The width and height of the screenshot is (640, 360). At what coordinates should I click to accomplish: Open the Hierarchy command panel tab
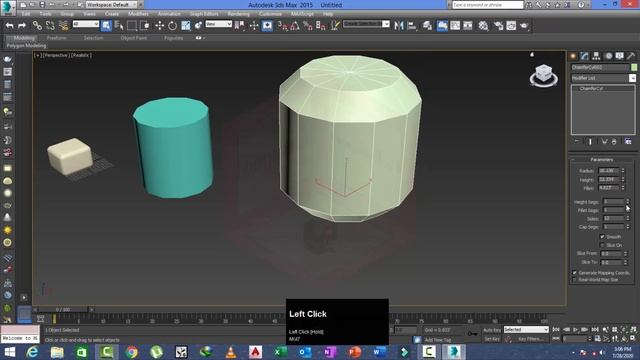click(x=596, y=56)
